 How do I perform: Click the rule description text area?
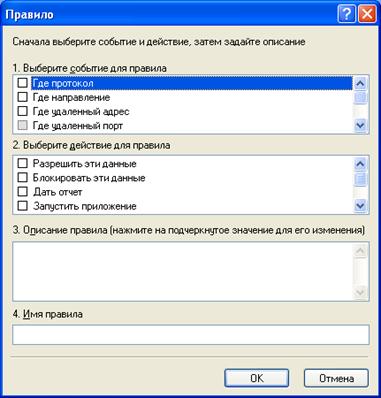click(183, 272)
